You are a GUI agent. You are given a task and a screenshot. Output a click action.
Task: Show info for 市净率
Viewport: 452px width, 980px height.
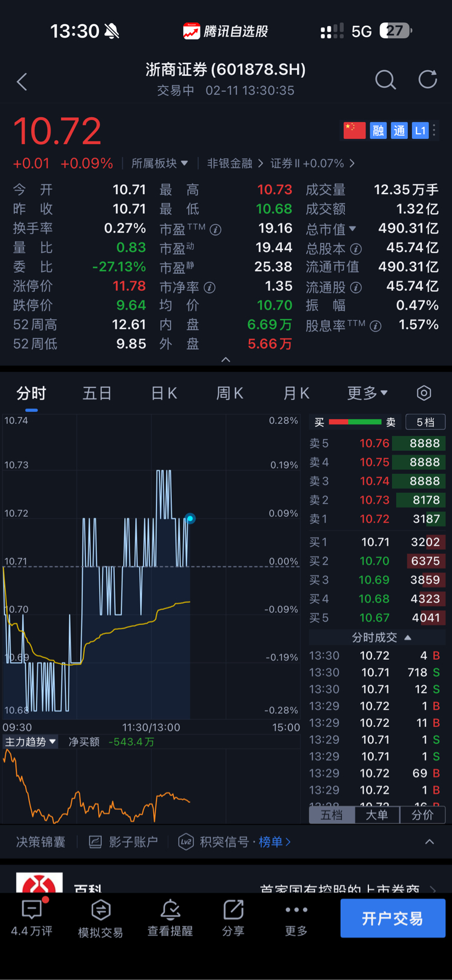tap(210, 287)
